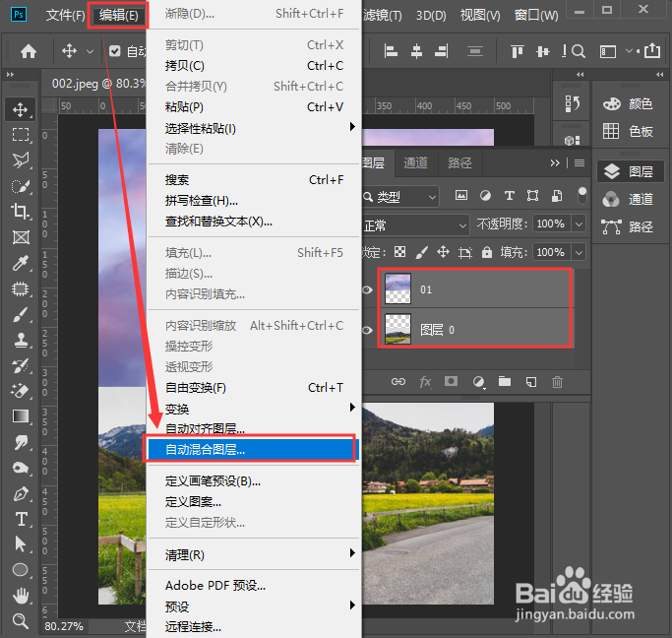This screenshot has height=638, width=672.
Task: Toggle lock all padlock icon
Action: tap(487, 252)
